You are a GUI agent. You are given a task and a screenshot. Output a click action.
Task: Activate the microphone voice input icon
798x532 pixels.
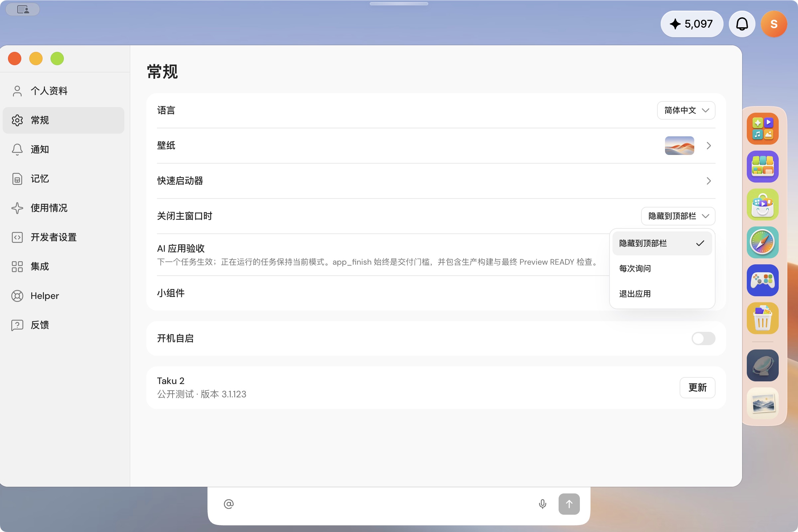(x=543, y=504)
